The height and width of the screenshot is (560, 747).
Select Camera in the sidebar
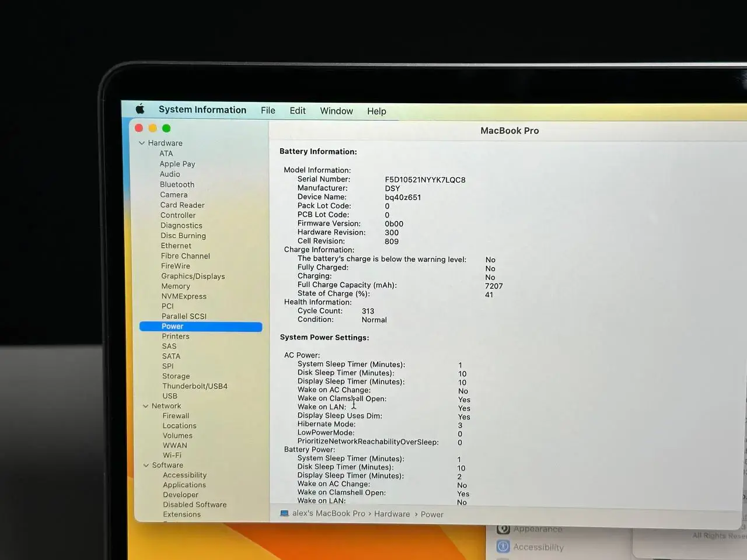click(174, 195)
